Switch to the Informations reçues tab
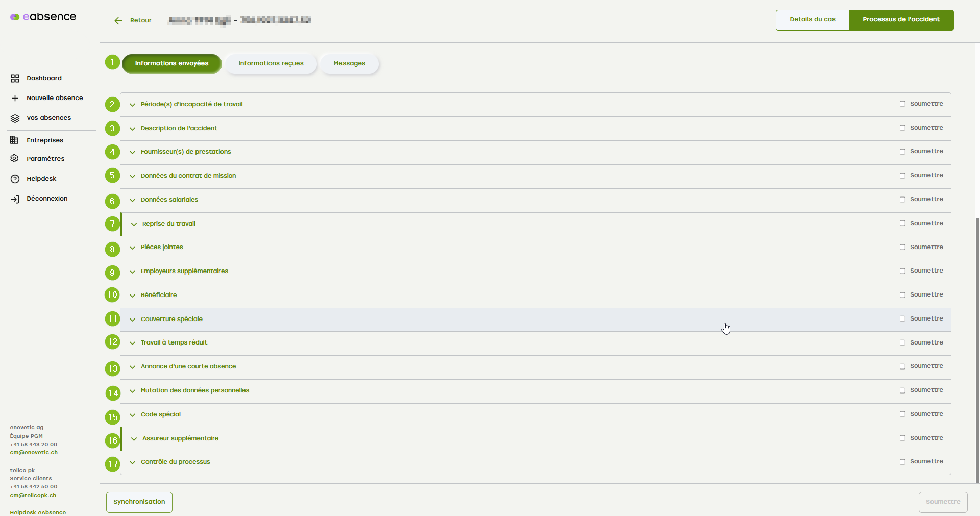This screenshot has width=980, height=516. (x=271, y=64)
